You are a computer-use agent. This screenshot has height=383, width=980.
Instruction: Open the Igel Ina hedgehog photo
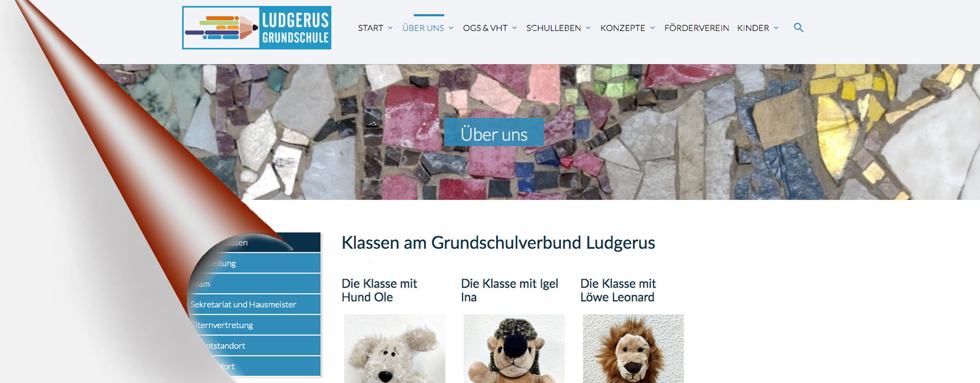pyautogui.click(x=514, y=349)
